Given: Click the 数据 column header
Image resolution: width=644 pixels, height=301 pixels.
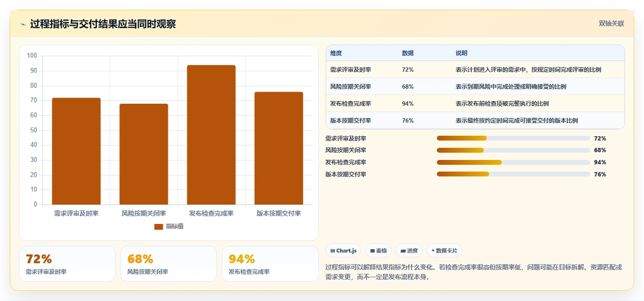Looking at the screenshot, I should click(408, 53).
